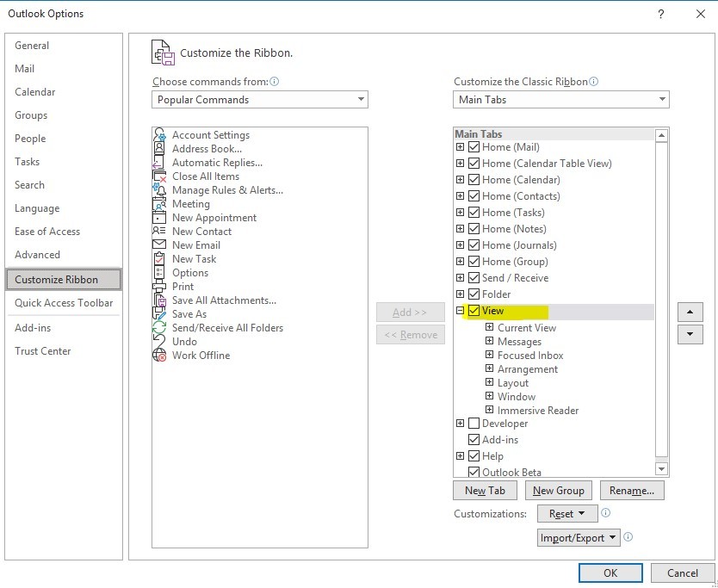Image resolution: width=718 pixels, height=588 pixels.
Task: Click the Save As icon
Action: 159,313
